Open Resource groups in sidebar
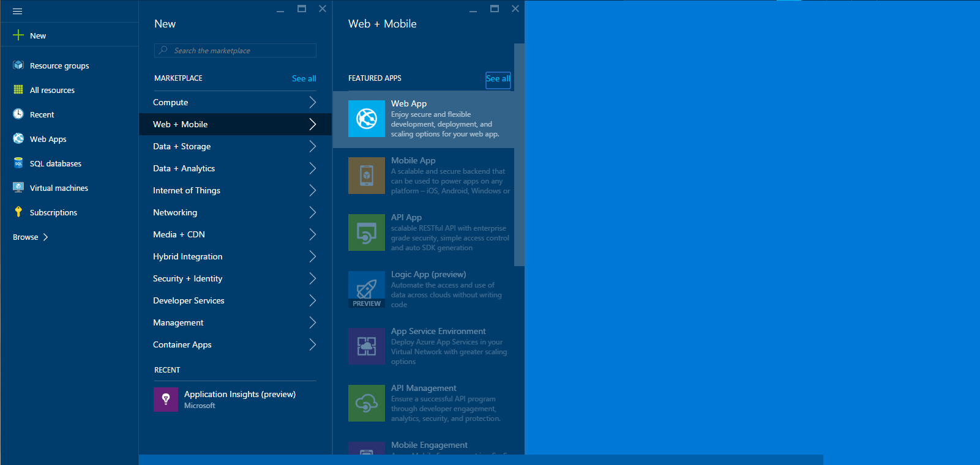Screen dimensions: 980x465 (69, 65)
